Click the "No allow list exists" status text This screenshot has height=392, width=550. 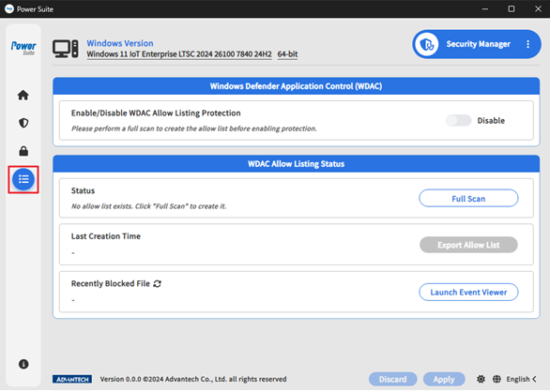pos(148,206)
